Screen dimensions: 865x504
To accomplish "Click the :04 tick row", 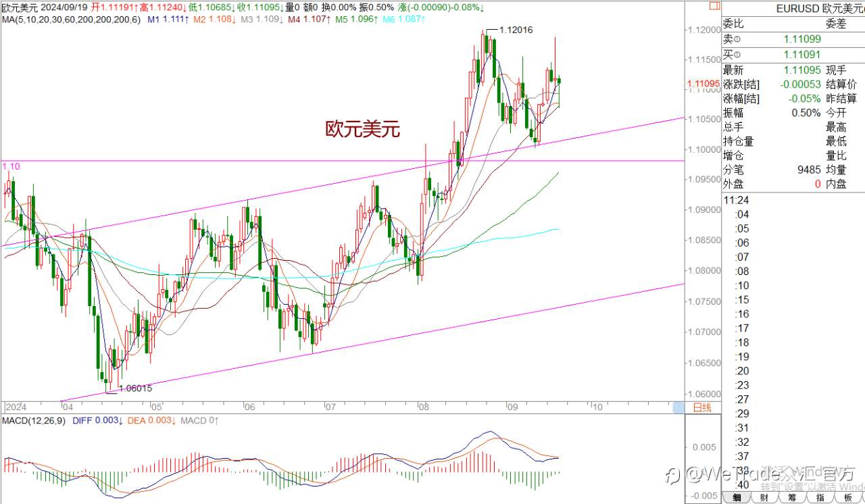I will click(x=741, y=214).
